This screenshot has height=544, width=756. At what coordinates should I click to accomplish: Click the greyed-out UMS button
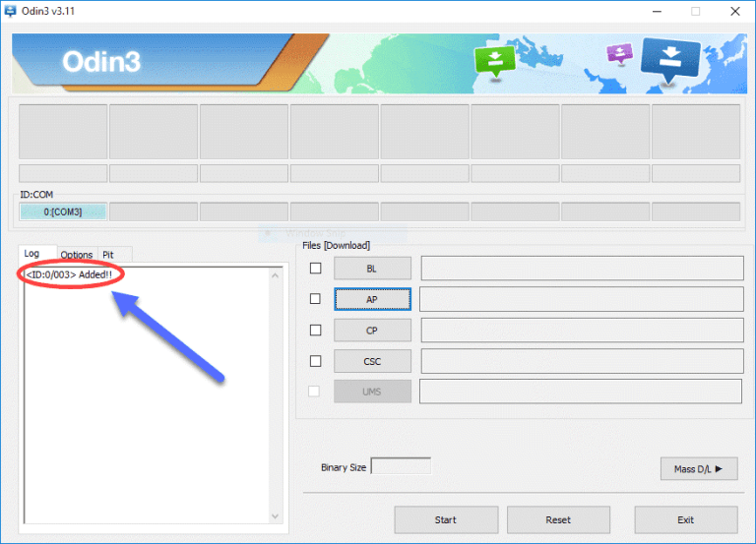372,392
